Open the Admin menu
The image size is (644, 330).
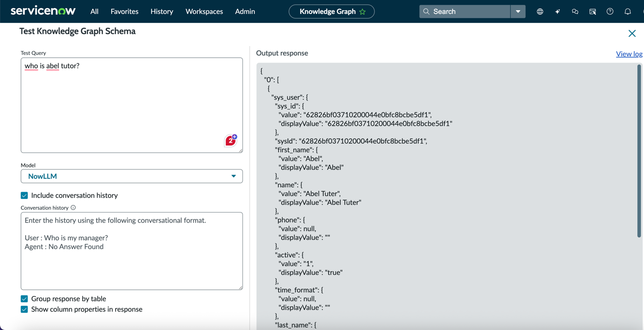pos(245,11)
